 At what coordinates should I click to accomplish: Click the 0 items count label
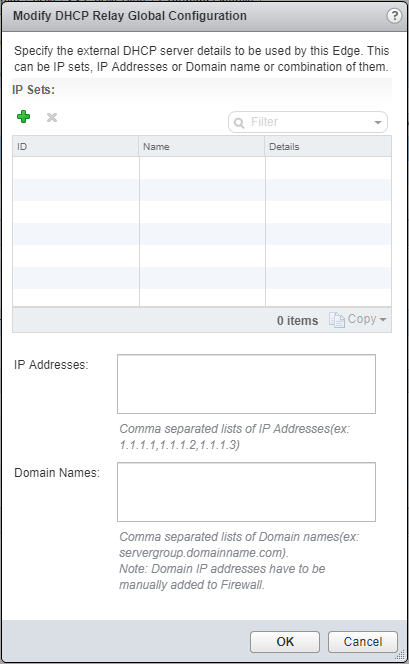coord(297,321)
